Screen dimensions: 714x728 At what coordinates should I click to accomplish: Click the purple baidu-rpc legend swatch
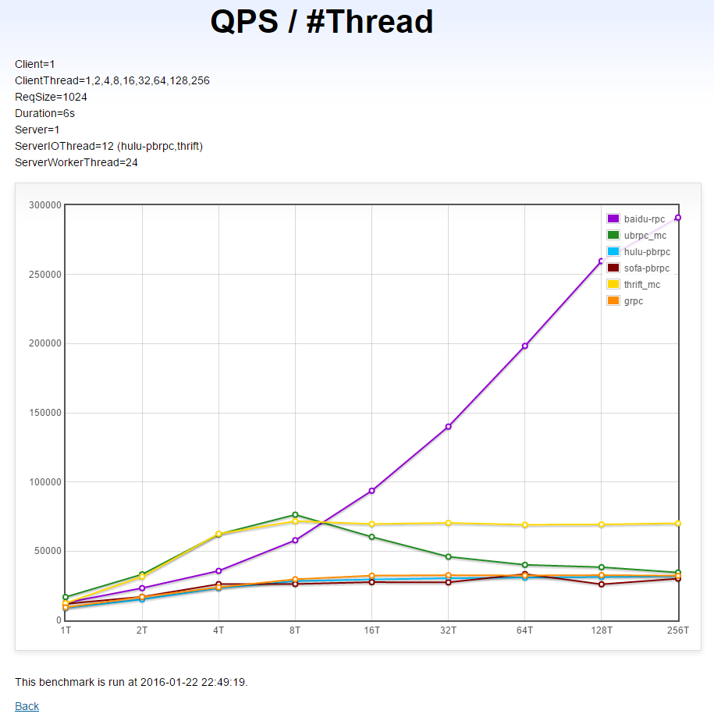(613, 218)
